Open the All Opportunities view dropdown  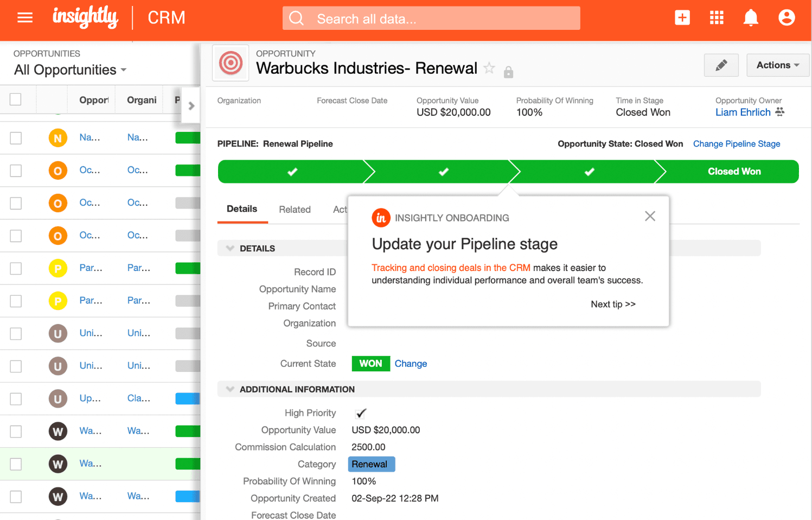(70, 70)
